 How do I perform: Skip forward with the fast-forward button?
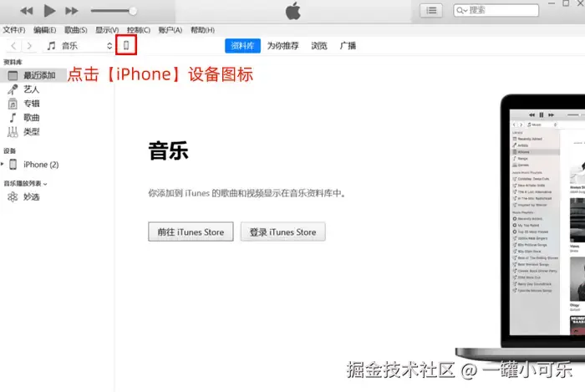coord(72,11)
